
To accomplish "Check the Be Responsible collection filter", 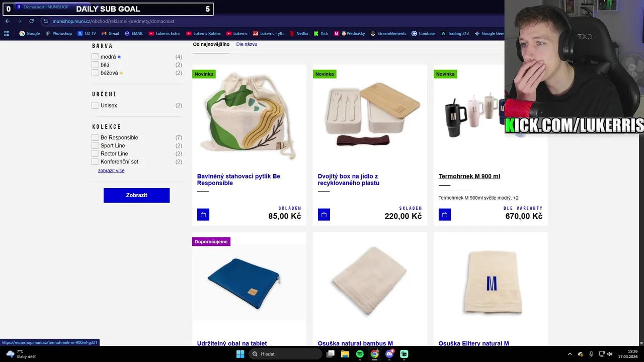I will pyautogui.click(x=95, y=138).
